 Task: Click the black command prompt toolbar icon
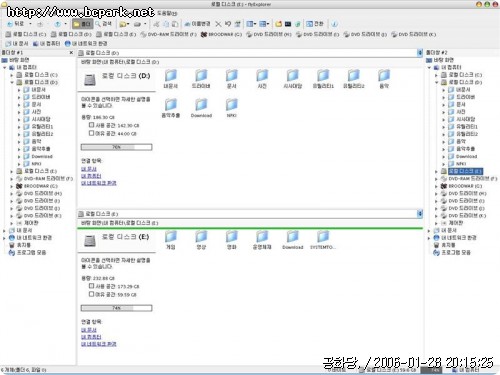coord(288,24)
